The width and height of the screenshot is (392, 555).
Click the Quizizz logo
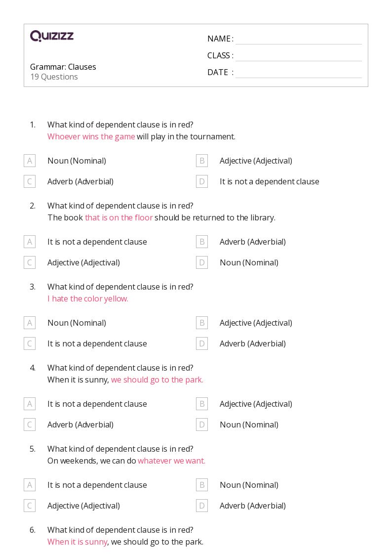(x=52, y=36)
